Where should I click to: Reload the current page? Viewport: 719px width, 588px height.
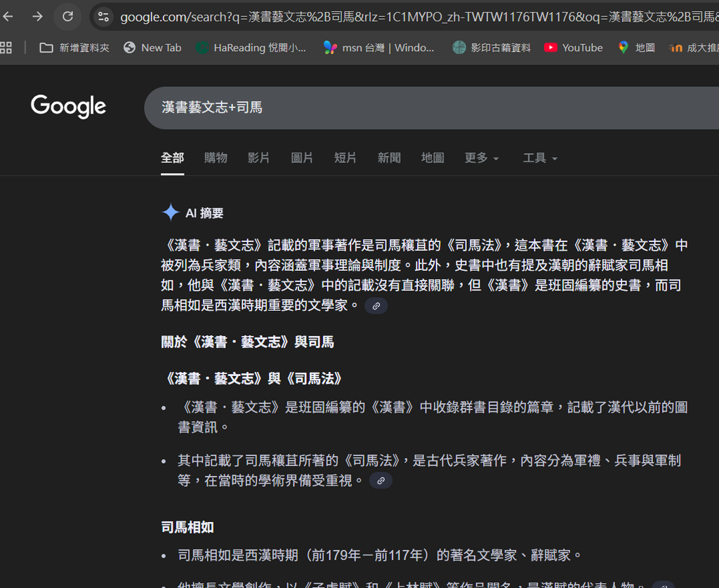[68, 16]
